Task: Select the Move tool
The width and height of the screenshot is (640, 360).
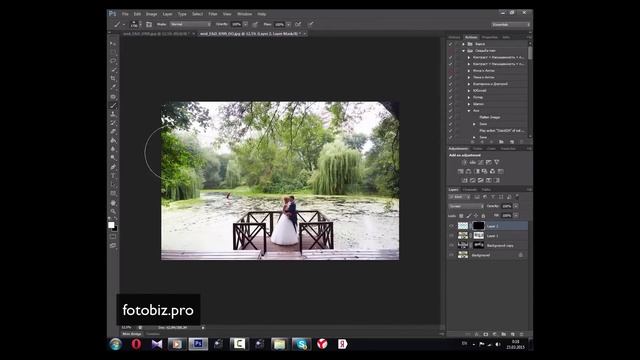Action: point(113,44)
